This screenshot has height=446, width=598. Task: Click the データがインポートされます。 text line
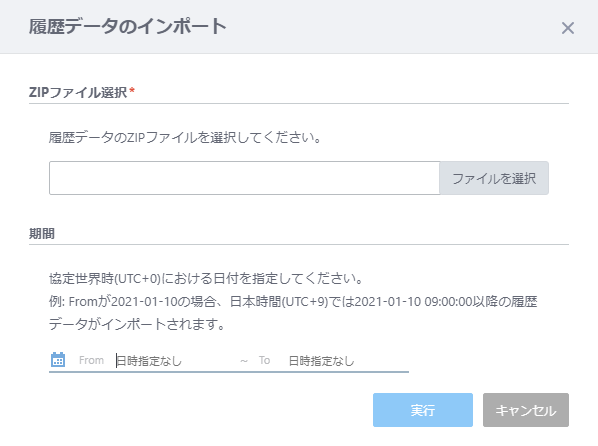coord(137,324)
